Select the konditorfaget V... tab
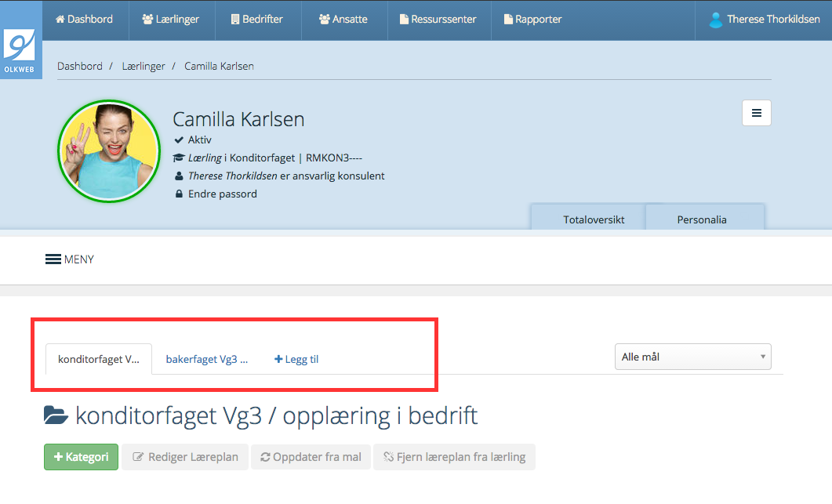832x504 pixels. pos(99,360)
